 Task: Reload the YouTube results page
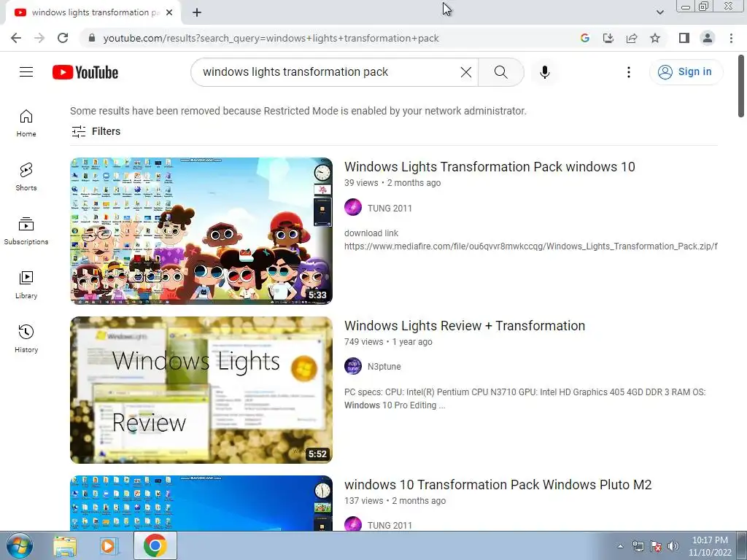[63, 38]
